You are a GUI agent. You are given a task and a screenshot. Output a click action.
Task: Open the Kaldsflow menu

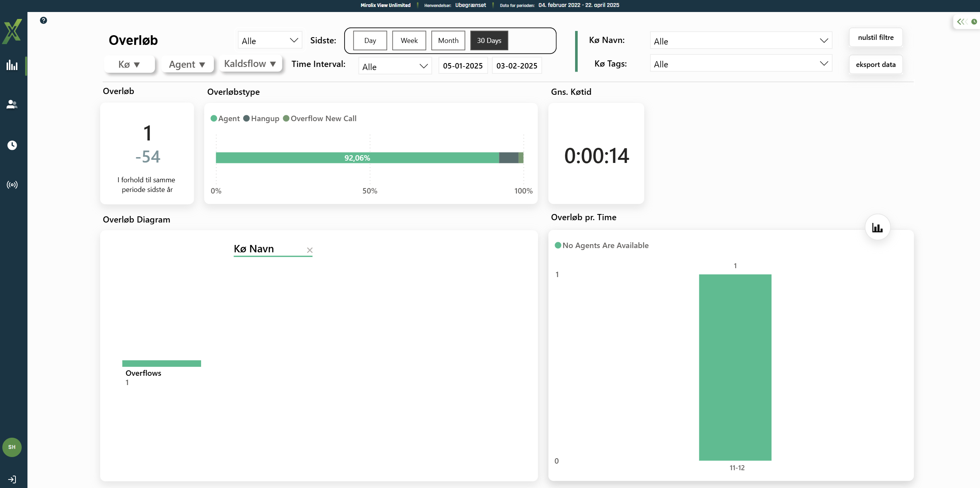[x=250, y=64]
